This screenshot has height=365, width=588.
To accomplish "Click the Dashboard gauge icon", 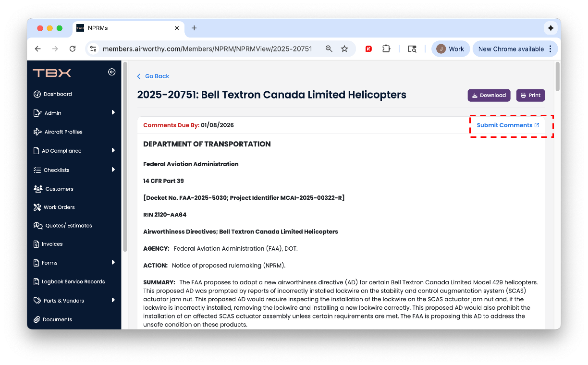I will point(37,94).
